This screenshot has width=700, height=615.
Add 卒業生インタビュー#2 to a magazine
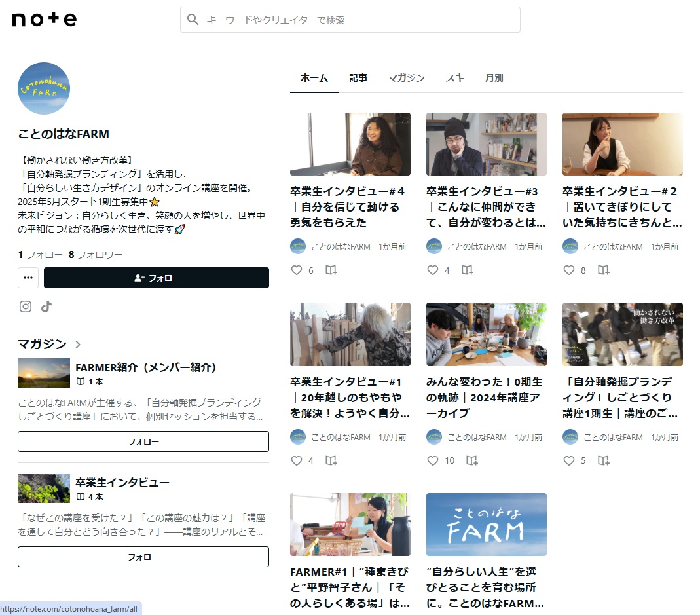click(604, 270)
